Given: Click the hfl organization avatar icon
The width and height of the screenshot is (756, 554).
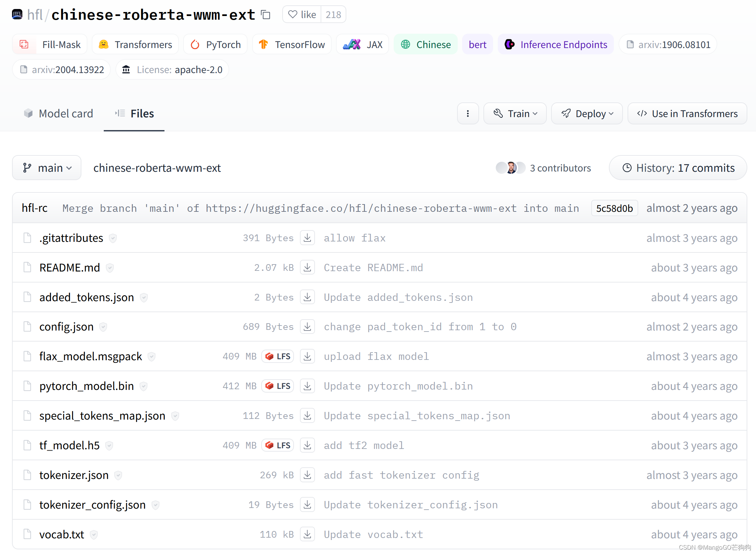Looking at the screenshot, I should click(17, 14).
